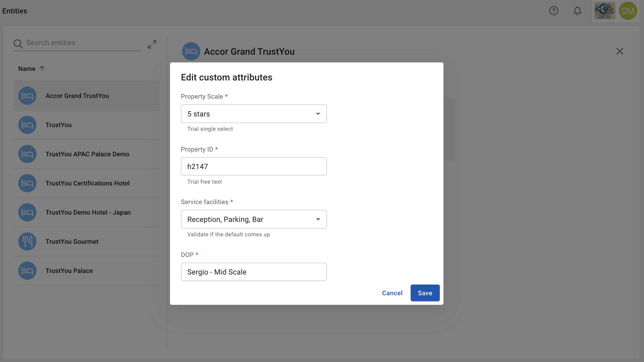Sort by the Name column header
The image size is (644, 362).
click(x=27, y=69)
